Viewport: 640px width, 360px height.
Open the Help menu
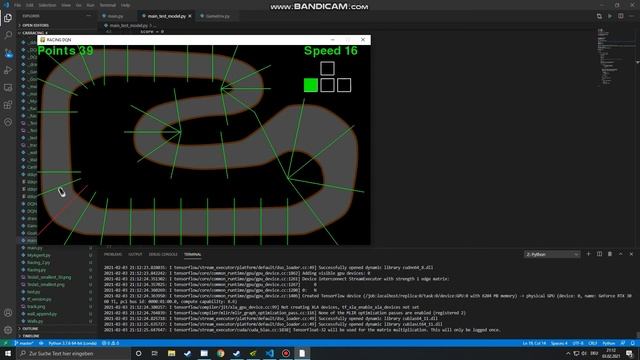tap(126, 5)
